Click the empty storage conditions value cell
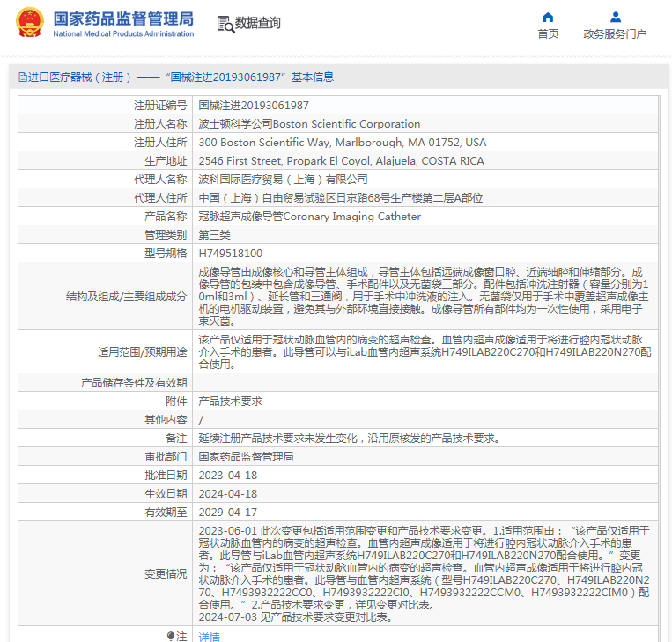This screenshot has width=672, height=642. pyautogui.click(x=425, y=383)
